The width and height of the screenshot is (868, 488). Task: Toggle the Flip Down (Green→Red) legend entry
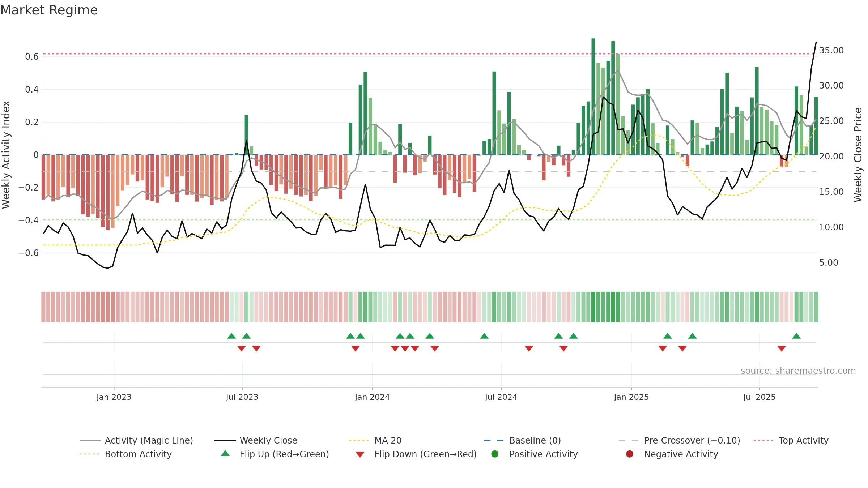(416, 454)
